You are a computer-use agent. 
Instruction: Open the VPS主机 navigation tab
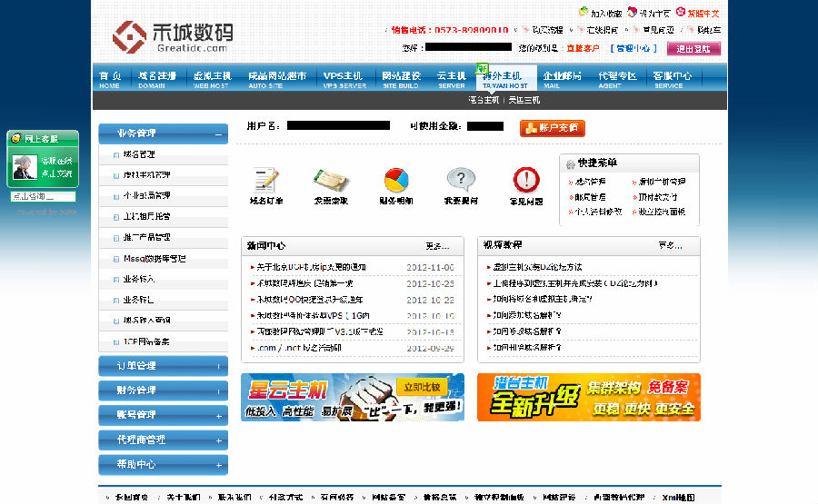coord(343,79)
